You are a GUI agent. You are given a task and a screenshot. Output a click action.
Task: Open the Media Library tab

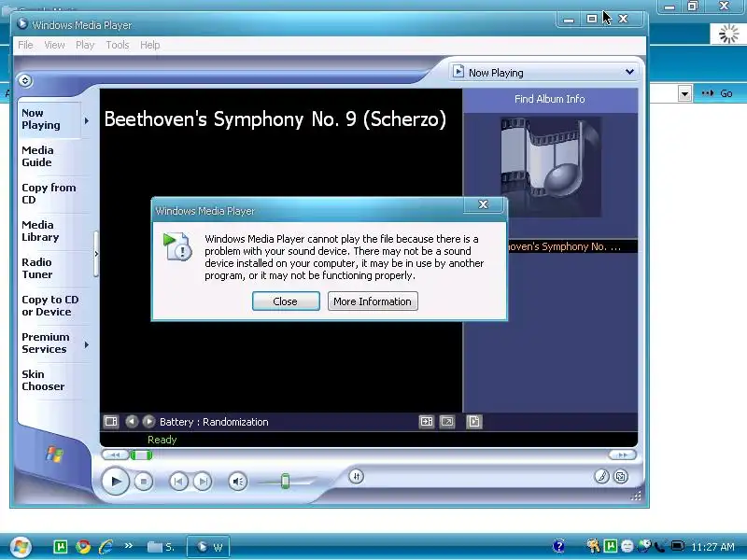[49, 231]
